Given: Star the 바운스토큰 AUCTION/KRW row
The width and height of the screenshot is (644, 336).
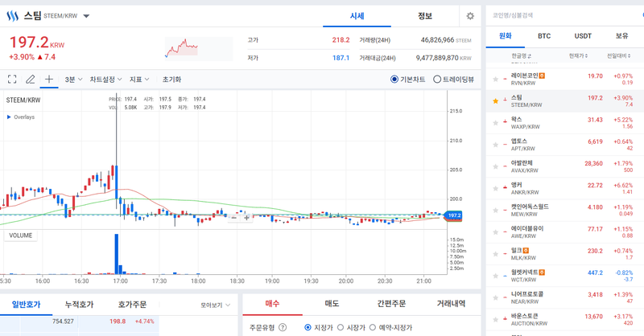Looking at the screenshot, I should (495, 319).
